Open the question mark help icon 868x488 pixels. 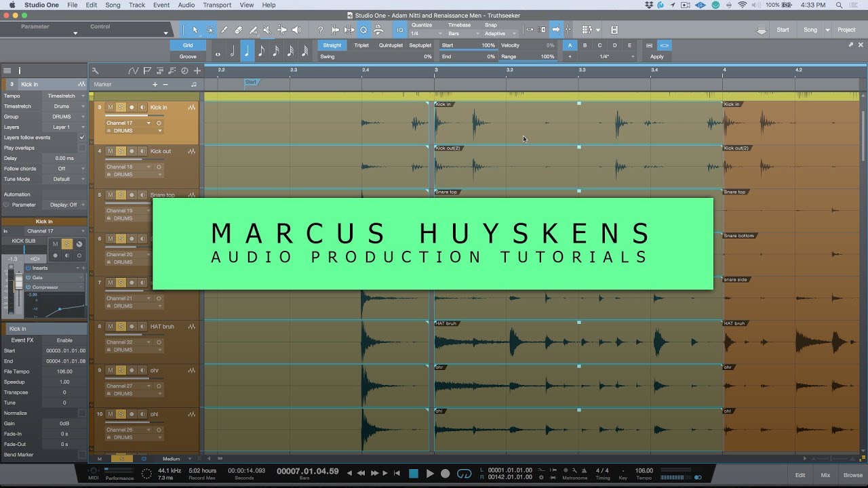(320, 30)
